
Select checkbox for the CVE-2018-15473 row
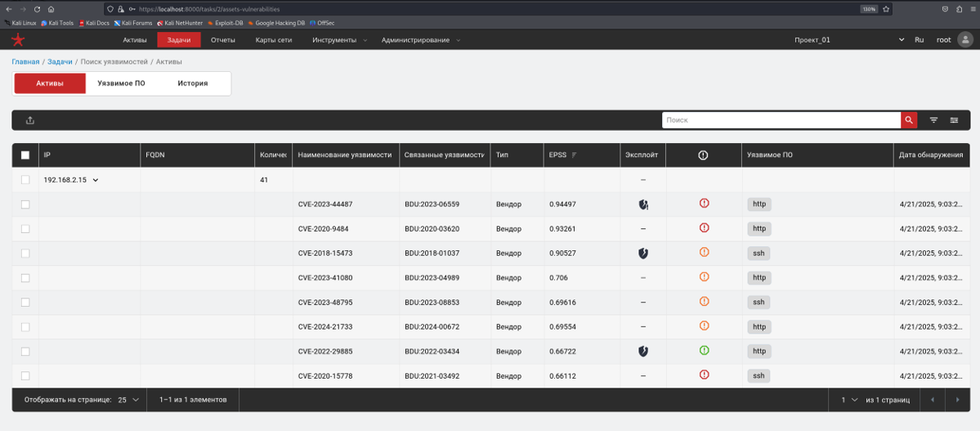25,254
